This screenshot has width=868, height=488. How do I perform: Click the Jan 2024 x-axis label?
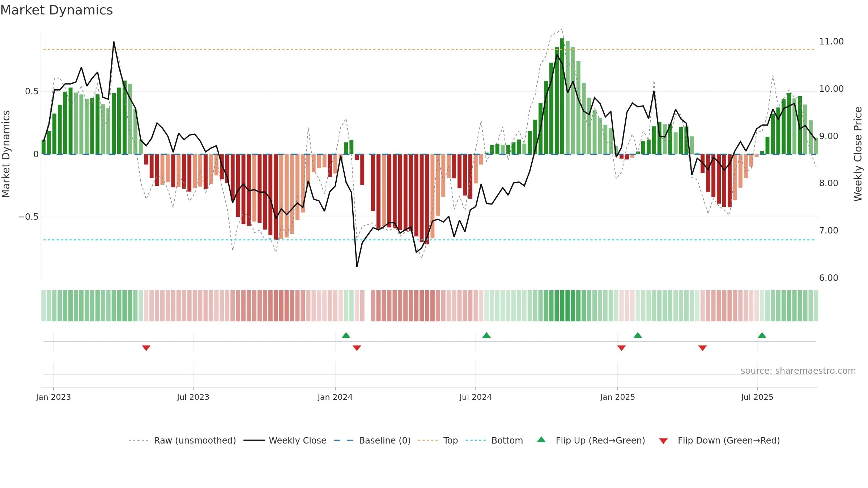(x=335, y=397)
